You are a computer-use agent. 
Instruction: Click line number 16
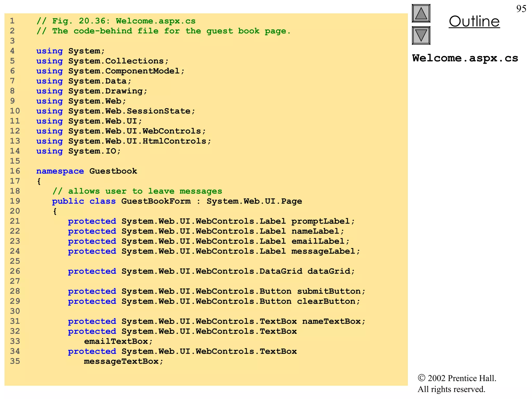coord(15,171)
